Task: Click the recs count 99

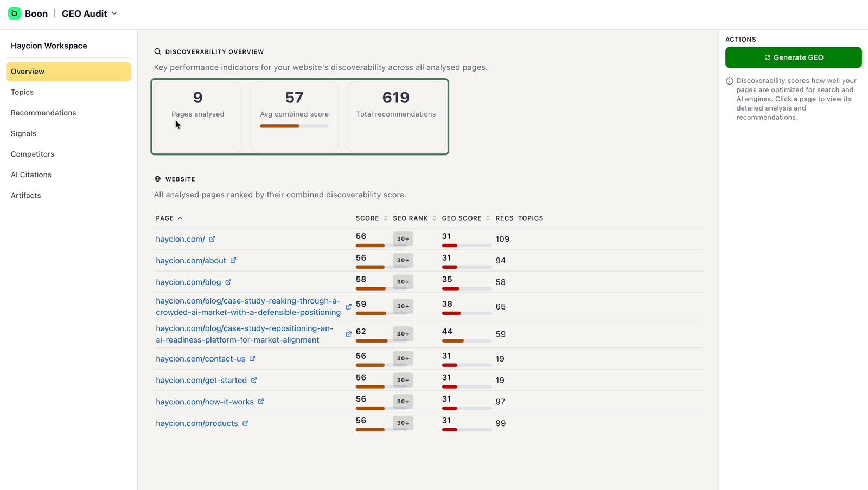Action: tap(501, 423)
